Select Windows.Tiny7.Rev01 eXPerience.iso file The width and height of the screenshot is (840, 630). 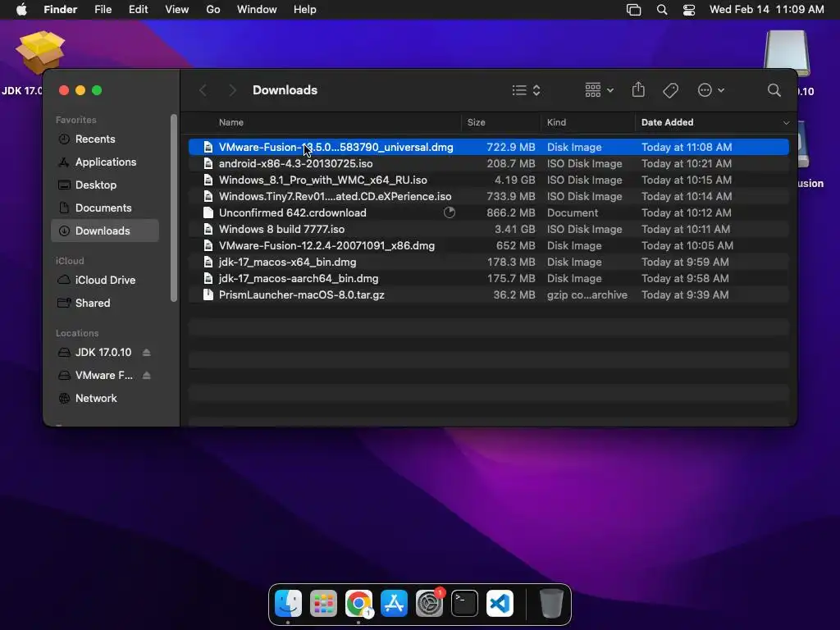pos(489,196)
